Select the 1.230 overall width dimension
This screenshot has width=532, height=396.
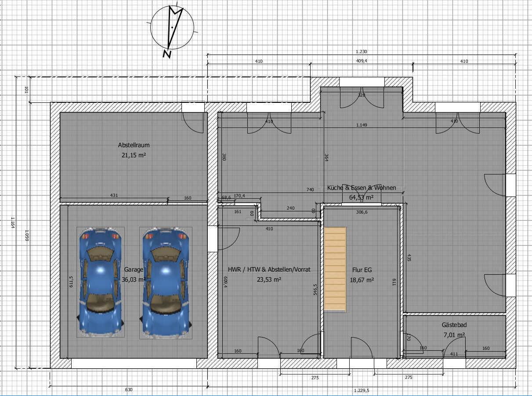point(361,52)
